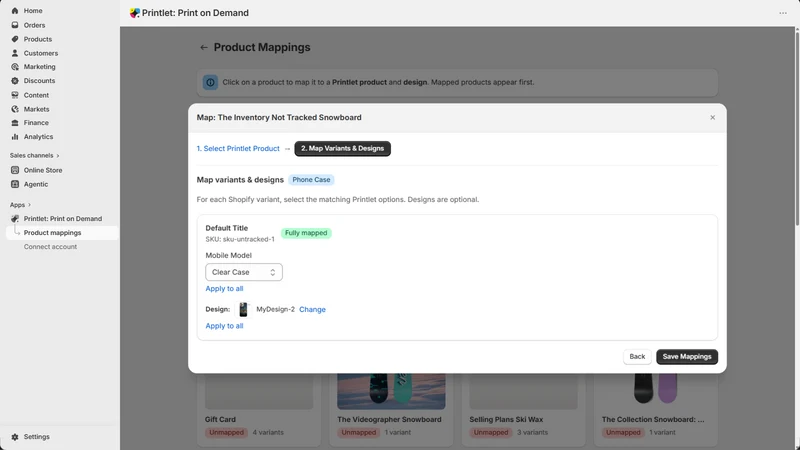
Task: Open Marketing in the sidebar
Action: pyautogui.click(x=39, y=67)
